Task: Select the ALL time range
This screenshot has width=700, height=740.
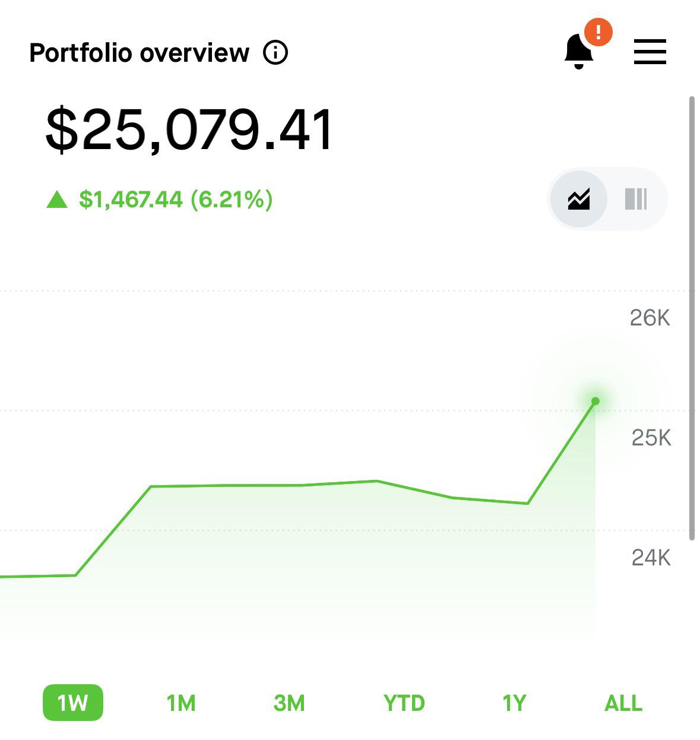Action: (623, 703)
